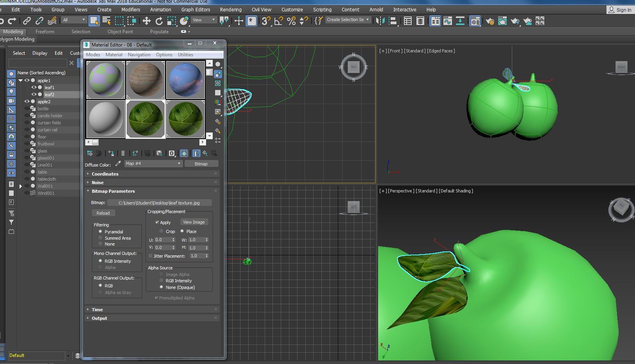Open the Rendering menu
The height and width of the screenshot is (364, 635).
[230, 9]
